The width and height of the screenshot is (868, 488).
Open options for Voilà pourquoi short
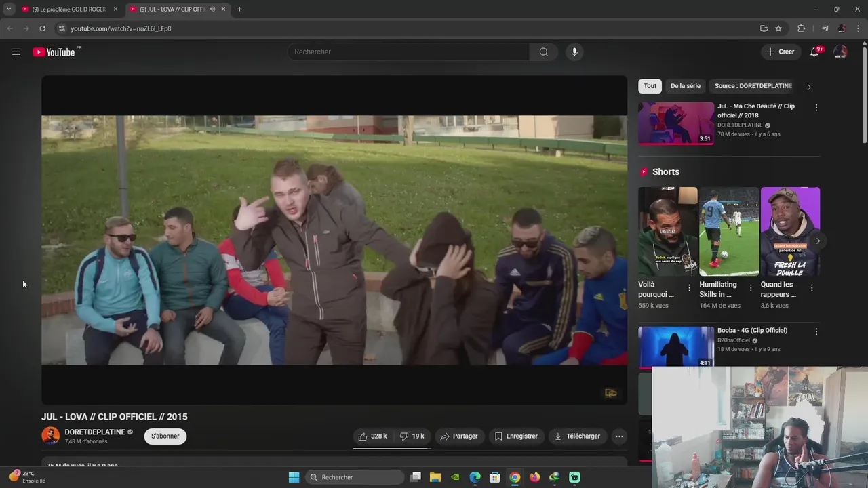(690, 288)
